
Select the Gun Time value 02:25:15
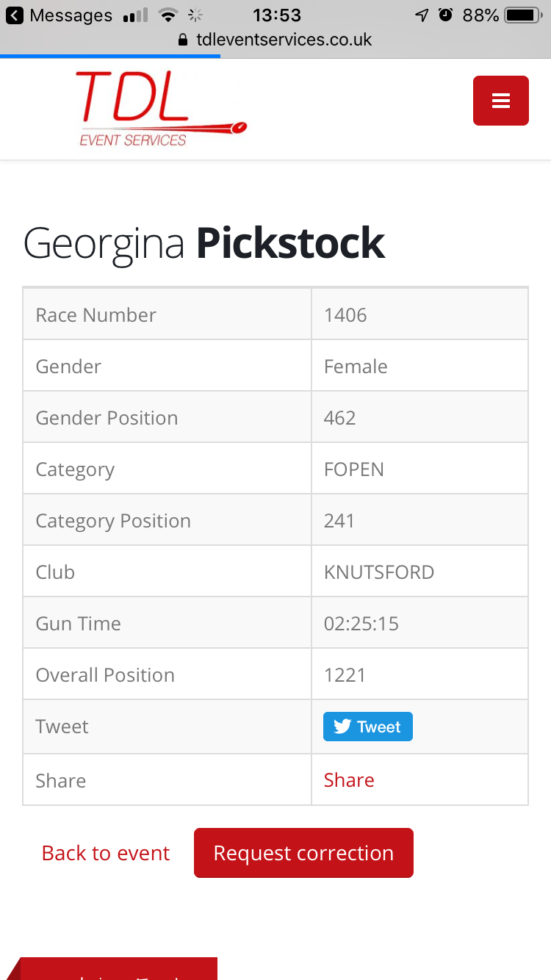(361, 624)
